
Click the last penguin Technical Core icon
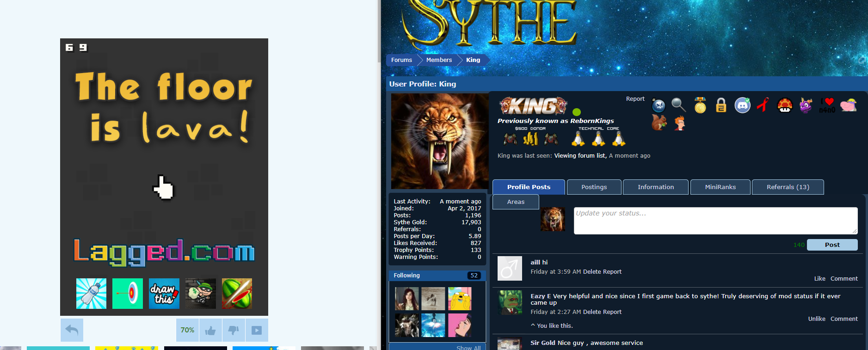[x=619, y=139]
